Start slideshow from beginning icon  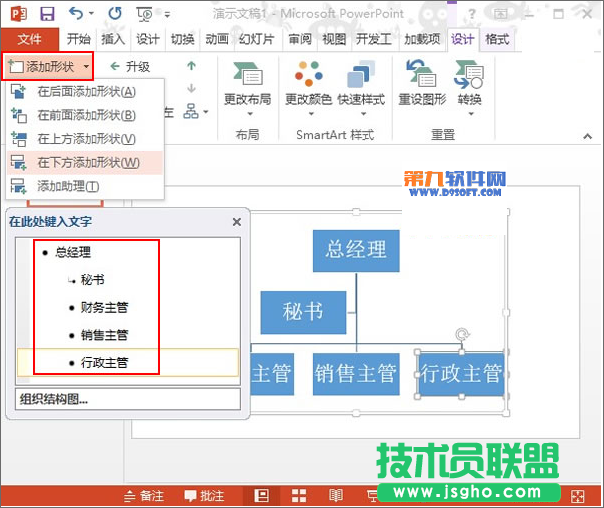(x=144, y=14)
